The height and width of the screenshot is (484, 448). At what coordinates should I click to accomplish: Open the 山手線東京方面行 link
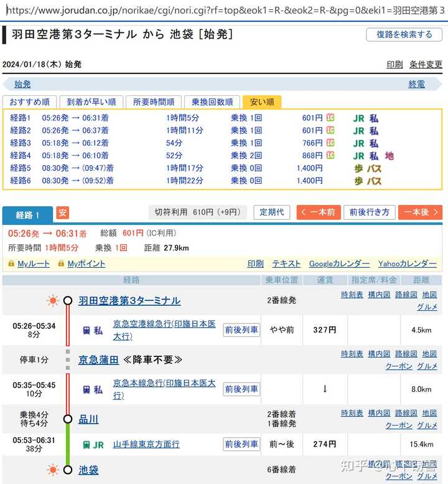click(x=146, y=445)
